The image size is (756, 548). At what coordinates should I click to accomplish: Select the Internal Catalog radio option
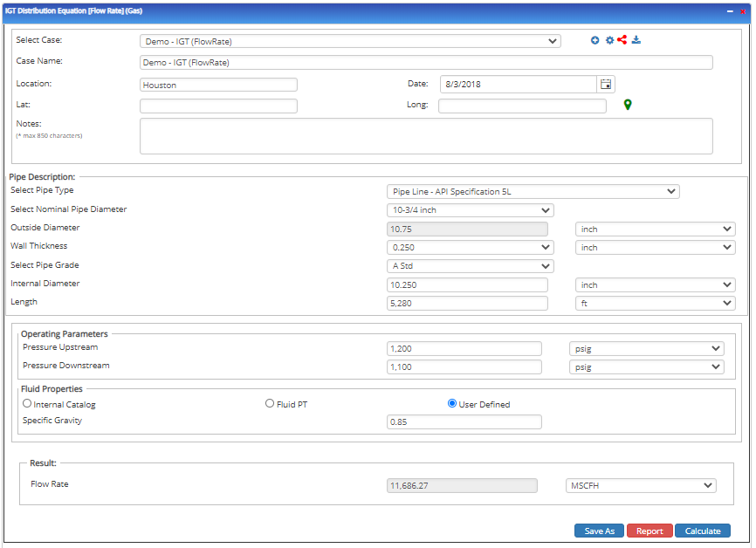pyautogui.click(x=27, y=404)
